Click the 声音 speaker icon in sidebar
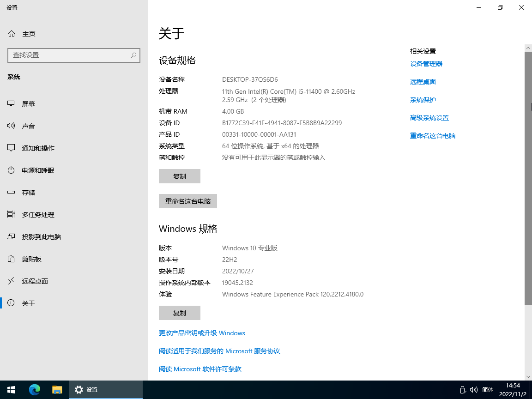532x399 pixels. pyautogui.click(x=11, y=126)
